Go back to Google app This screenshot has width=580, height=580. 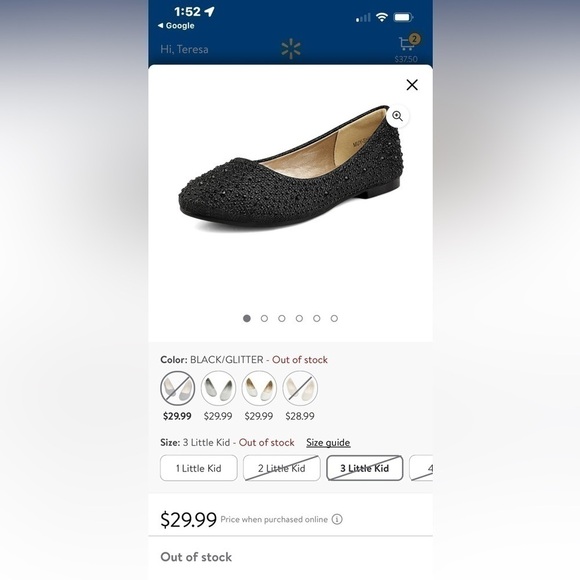(x=176, y=26)
